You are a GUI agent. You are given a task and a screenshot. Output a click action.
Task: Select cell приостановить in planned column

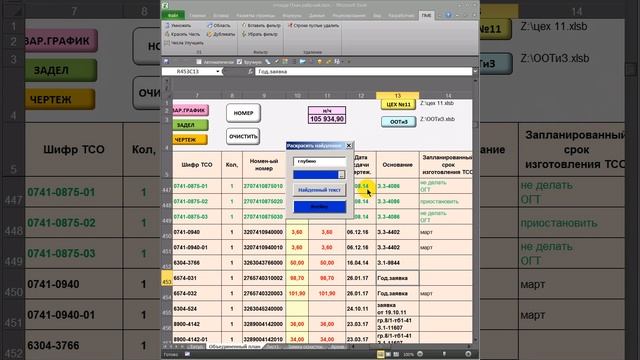(445, 202)
